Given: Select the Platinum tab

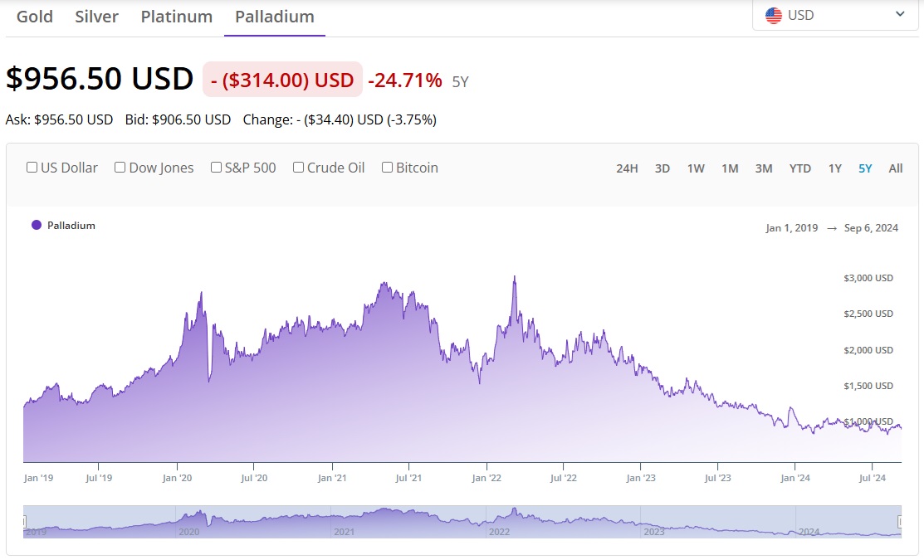Looking at the screenshot, I should click(x=176, y=17).
